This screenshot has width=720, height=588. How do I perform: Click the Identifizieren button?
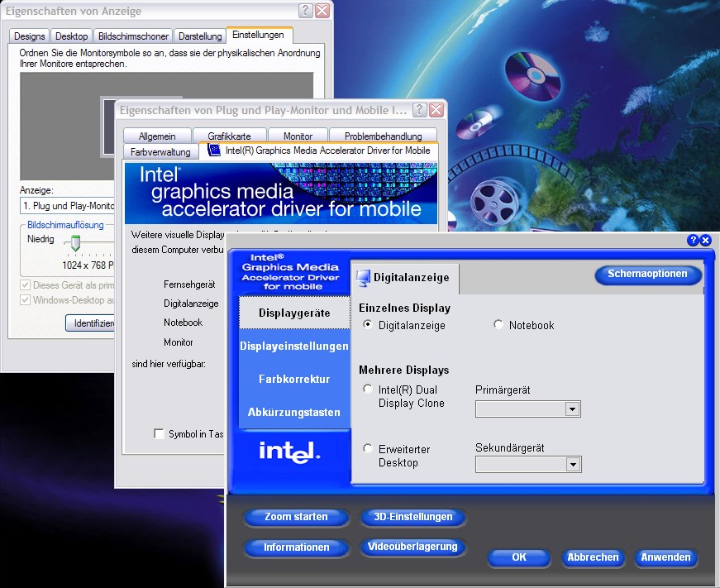(90, 323)
